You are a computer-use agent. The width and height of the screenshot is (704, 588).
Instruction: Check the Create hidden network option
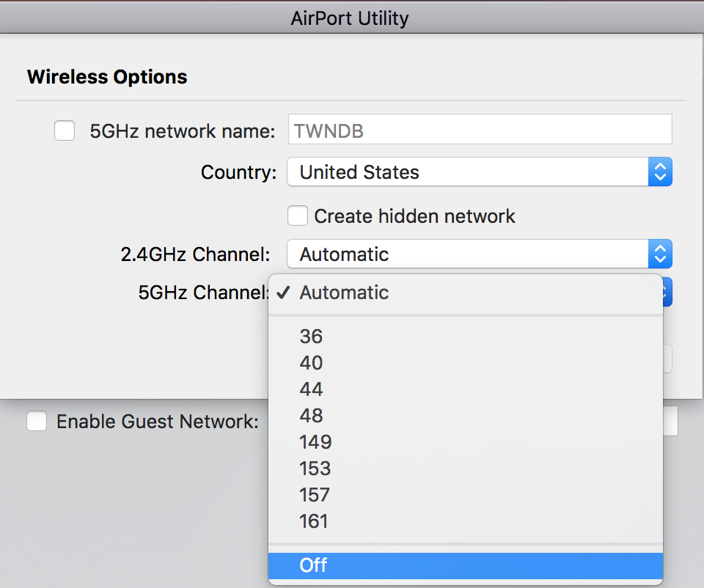click(x=298, y=216)
